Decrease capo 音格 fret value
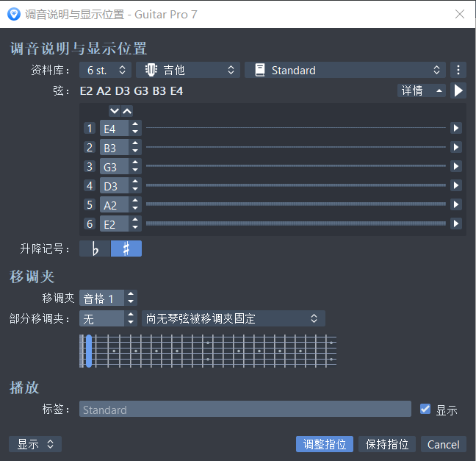The image size is (476, 461). [x=131, y=301]
